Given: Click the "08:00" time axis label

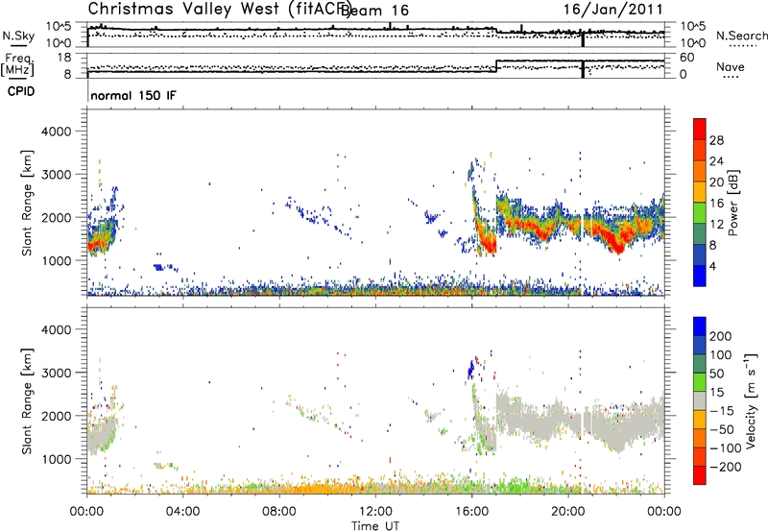Looking at the screenshot, I should (x=279, y=512).
